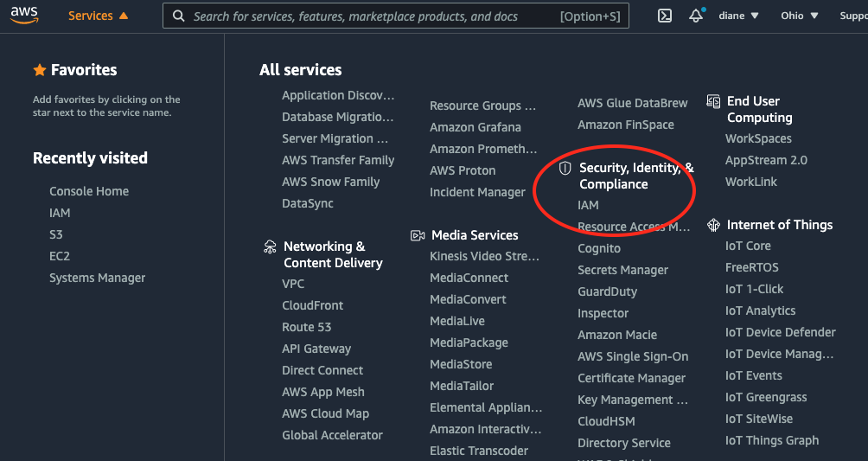Click the Security, Identity, & Compliance shield icon
The image size is (868, 461).
pos(565,168)
